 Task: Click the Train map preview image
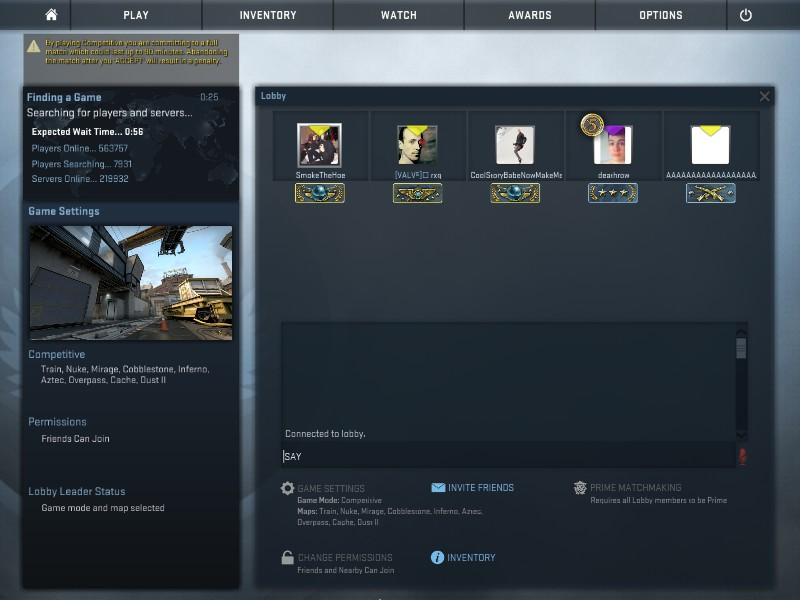point(131,283)
